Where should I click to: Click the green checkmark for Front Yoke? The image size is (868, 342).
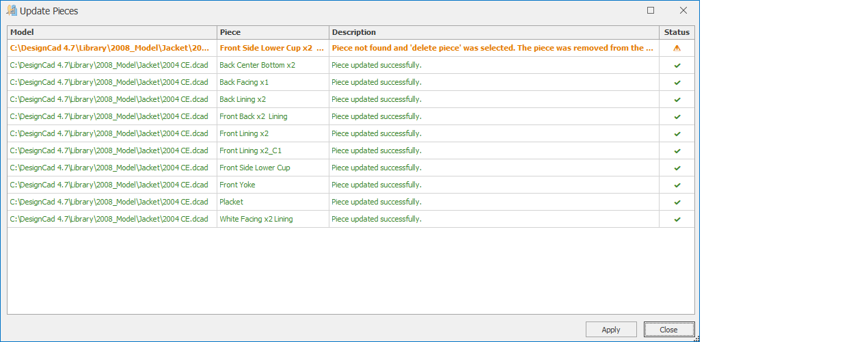tap(677, 185)
